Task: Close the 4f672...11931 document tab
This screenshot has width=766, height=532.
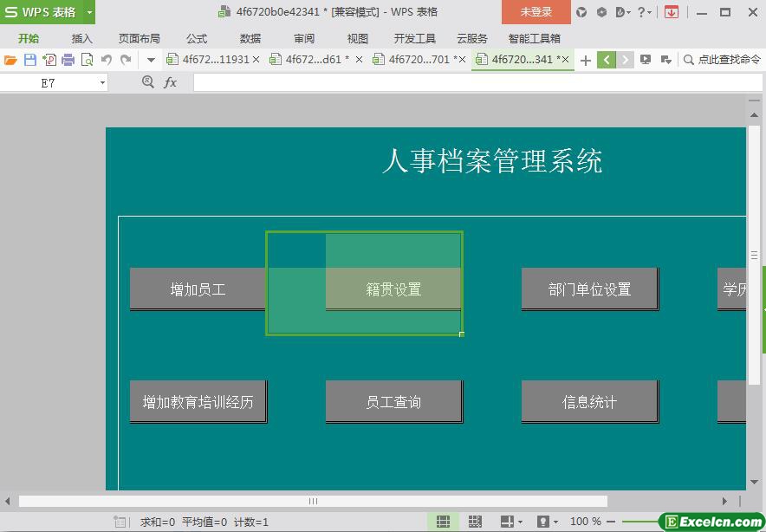Action: click(256, 60)
